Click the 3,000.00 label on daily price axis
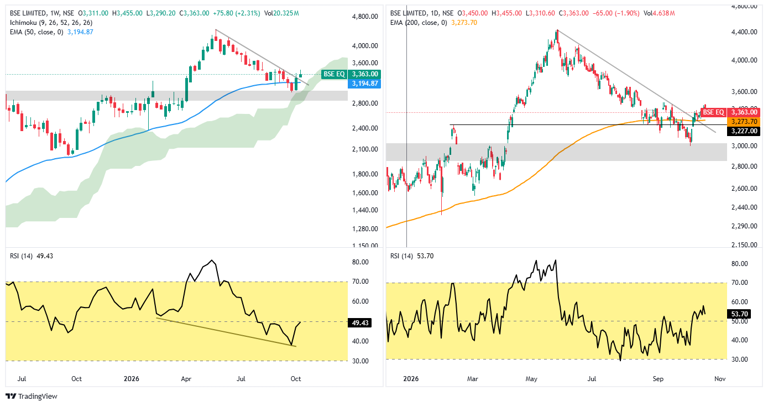 point(745,146)
